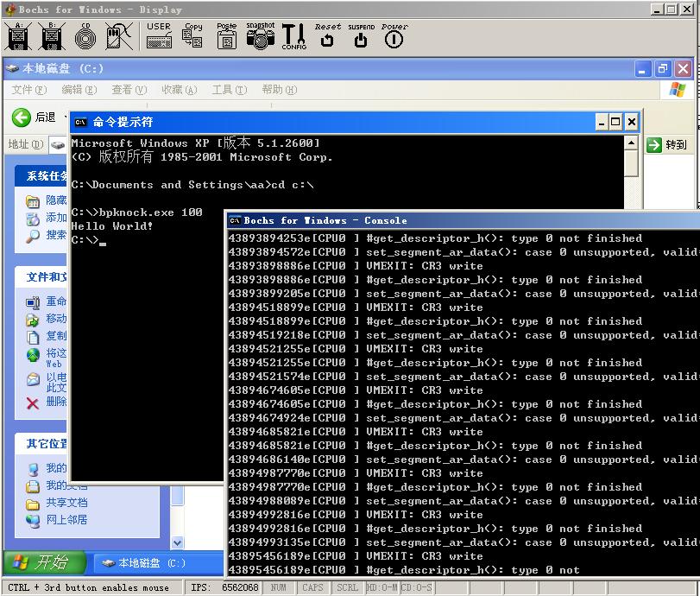Click the 系统任务 panel header
Viewport: 700px width, 596px height.
[x=41, y=176]
